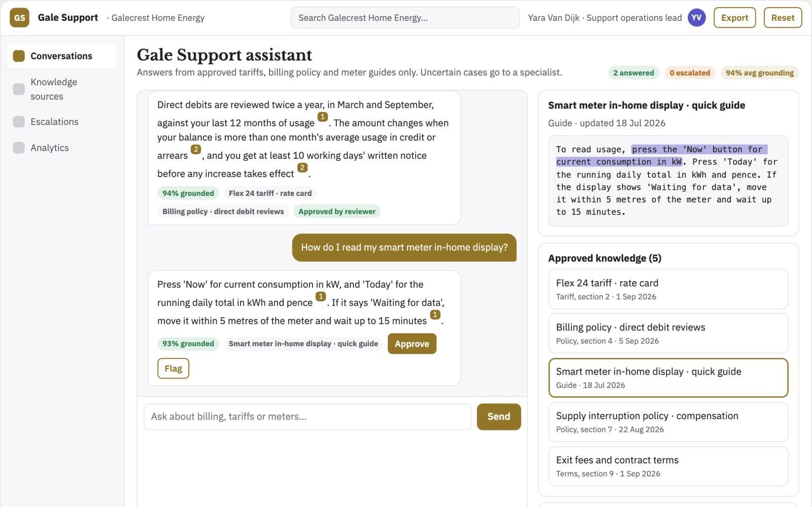Open citation 2 after 'arrears'

coord(196,149)
